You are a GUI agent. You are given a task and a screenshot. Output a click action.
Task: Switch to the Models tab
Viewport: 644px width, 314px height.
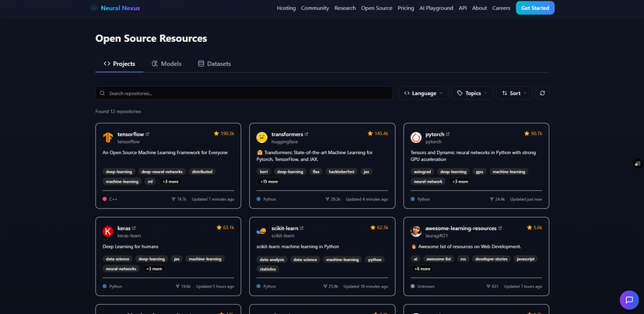166,64
